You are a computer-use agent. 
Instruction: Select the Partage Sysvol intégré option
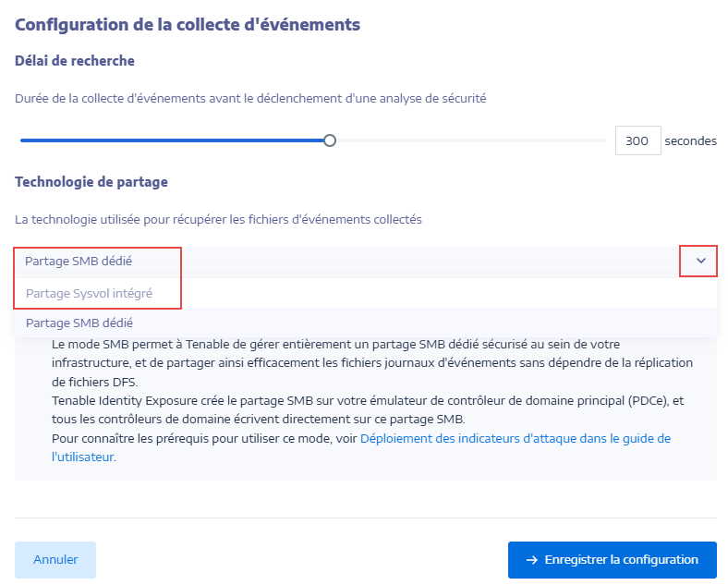click(89, 293)
